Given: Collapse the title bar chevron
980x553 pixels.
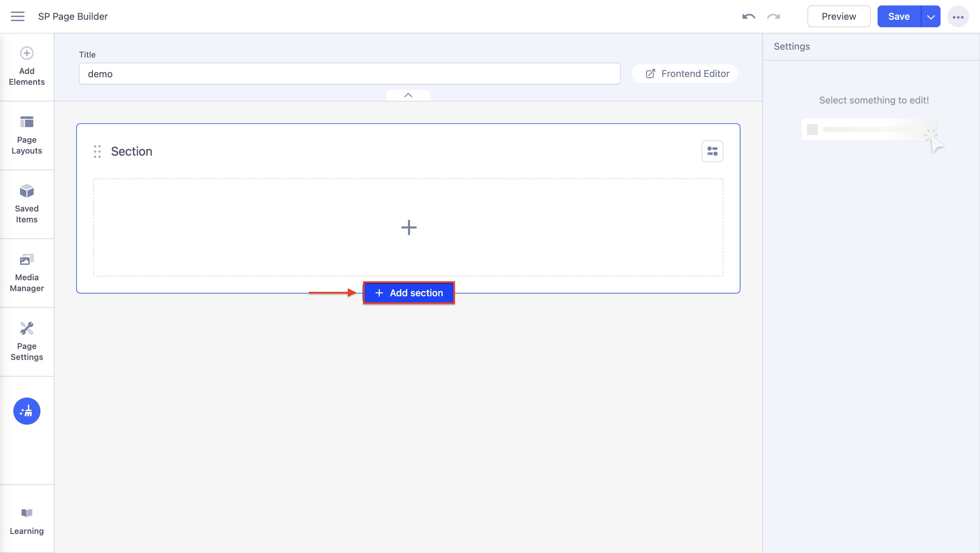Looking at the screenshot, I should (408, 95).
